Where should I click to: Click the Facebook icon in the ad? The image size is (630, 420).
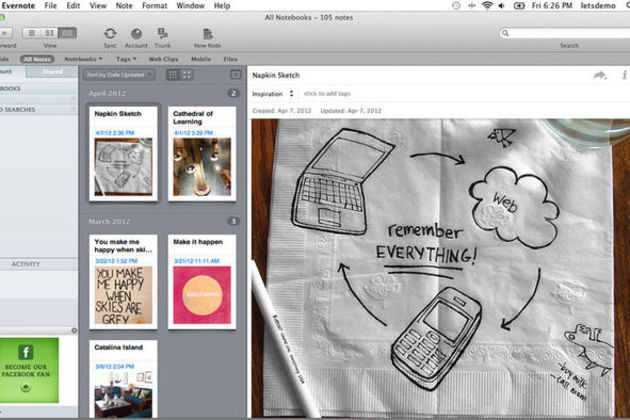[28, 352]
